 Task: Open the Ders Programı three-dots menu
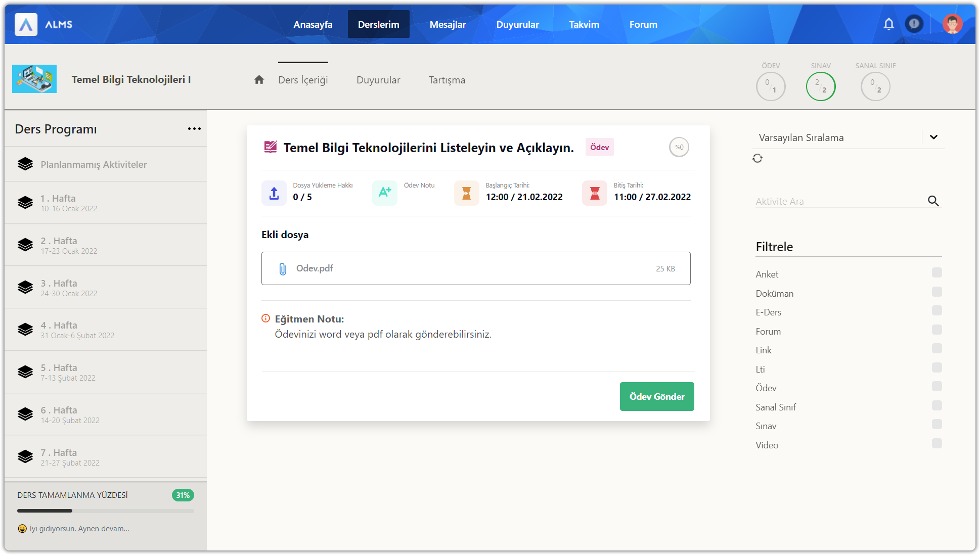pyautogui.click(x=194, y=129)
